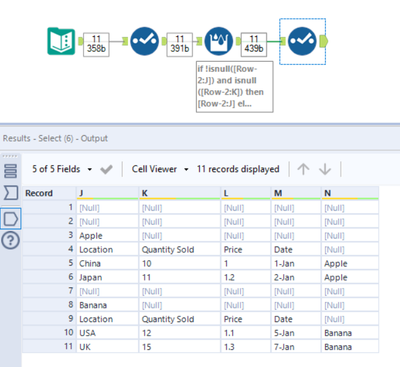The width and height of the screenshot is (400, 367).
Task: Select the 7-Jan date cell
Action: click(296, 347)
